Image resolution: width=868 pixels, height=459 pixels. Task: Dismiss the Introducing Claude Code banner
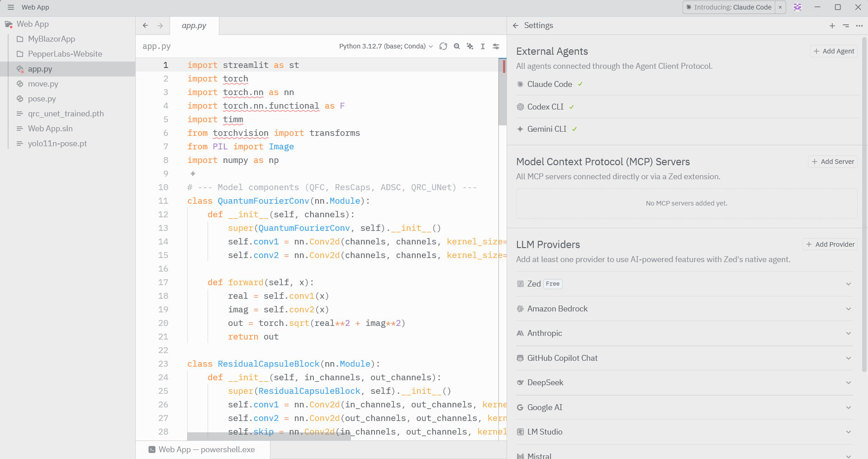[x=780, y=7]
